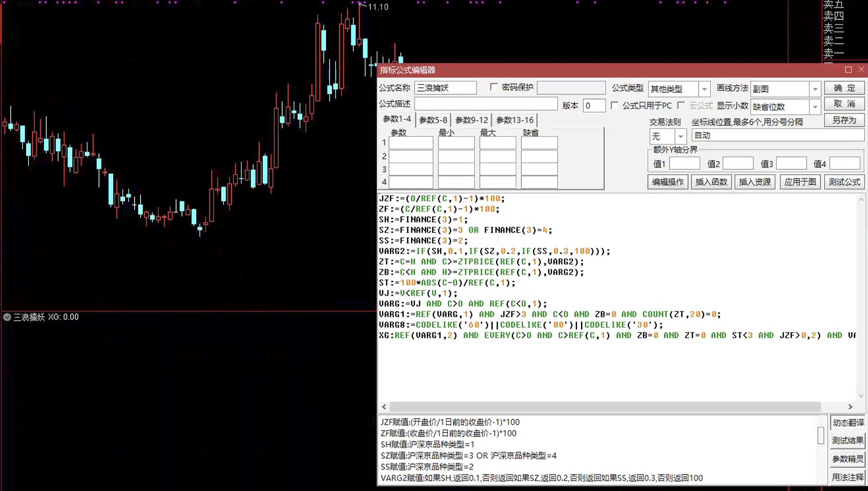Click the 值3 input field

point(791,163)
